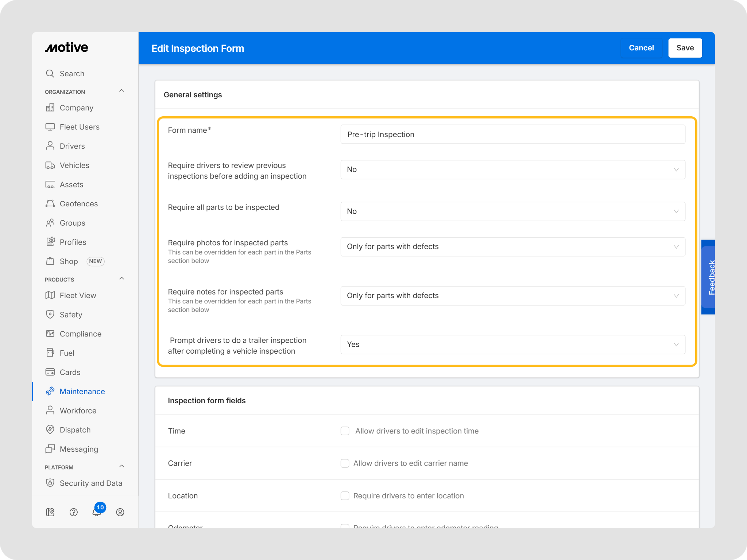Open the help question mark icon
The height and width of the screenshot is (560, 747).
[x=73, y=512]
